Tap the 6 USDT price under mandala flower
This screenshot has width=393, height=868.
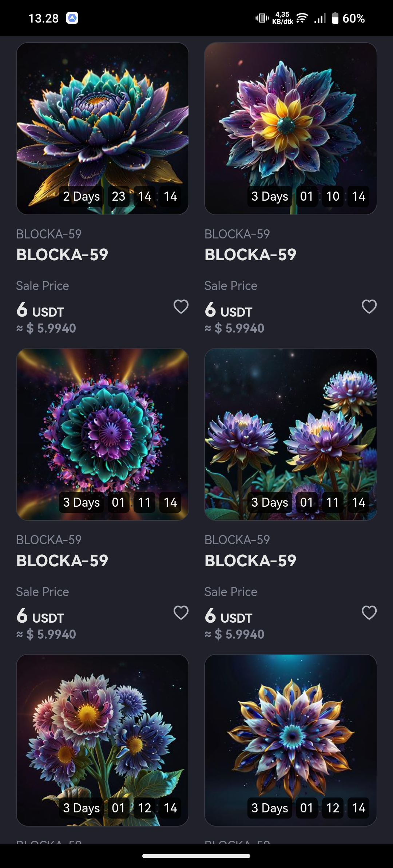[x=40, y=616]
